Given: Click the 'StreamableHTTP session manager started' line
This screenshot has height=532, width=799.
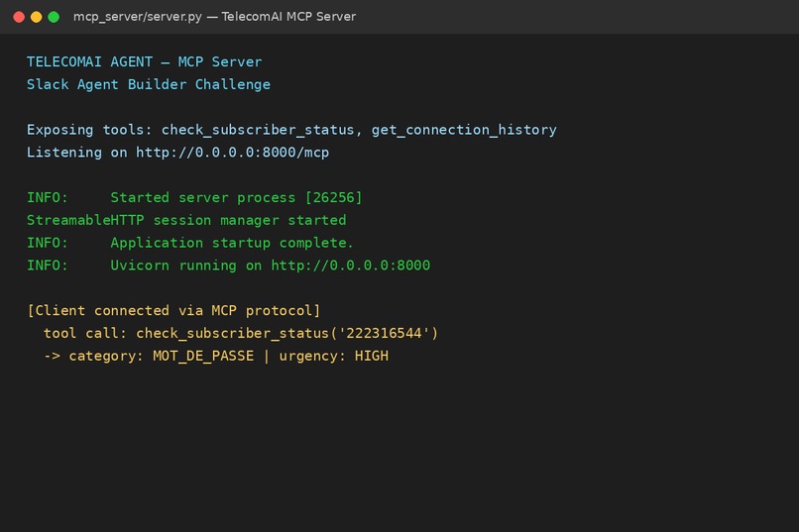Looking at the screenshot, I should [x=186, y=221].
